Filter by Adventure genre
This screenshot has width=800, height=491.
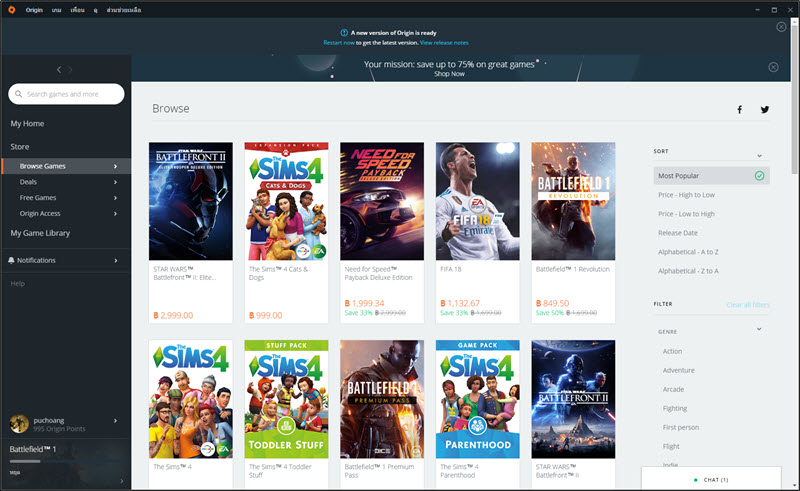[679, 370]
